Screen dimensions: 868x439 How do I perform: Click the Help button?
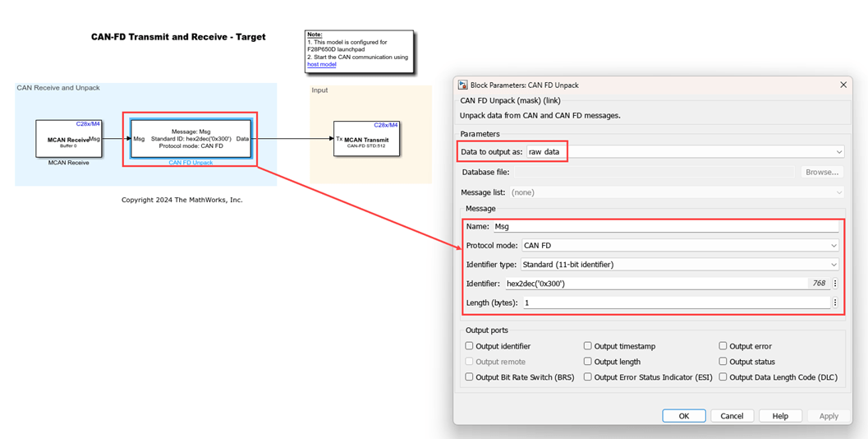(780, 416)
